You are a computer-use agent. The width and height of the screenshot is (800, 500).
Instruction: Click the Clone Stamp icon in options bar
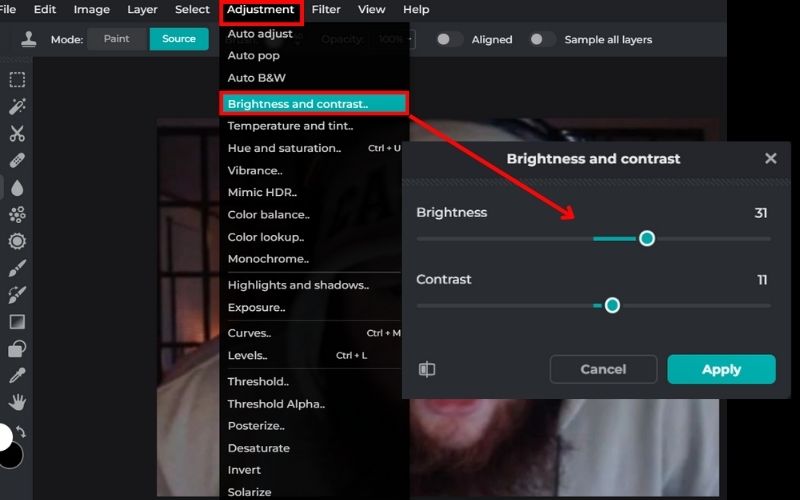tap(29, 39)
